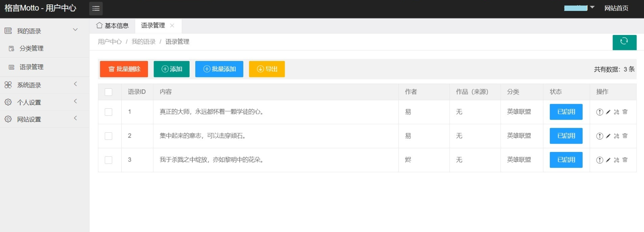Select the checkbox for quote ID 3
Viewport: 644px width, 232px height.
pos(109,160)
